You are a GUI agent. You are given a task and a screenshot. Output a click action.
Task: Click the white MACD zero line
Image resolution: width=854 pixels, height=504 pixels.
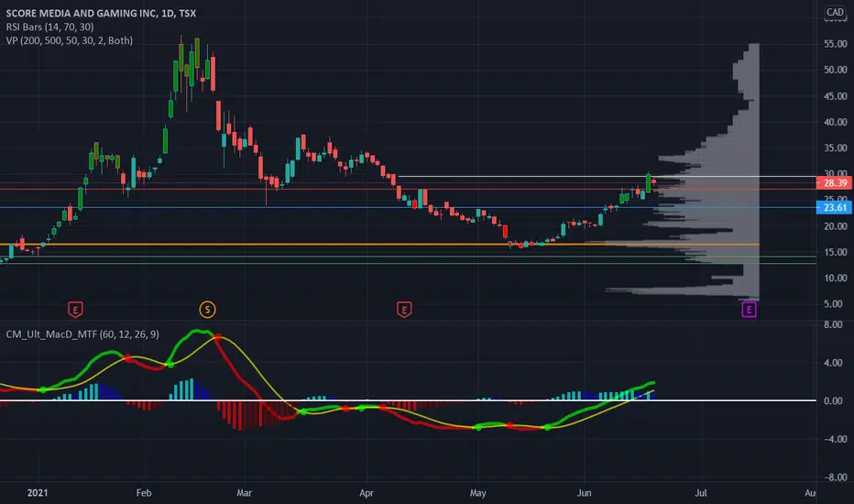[x=408, y=400]
